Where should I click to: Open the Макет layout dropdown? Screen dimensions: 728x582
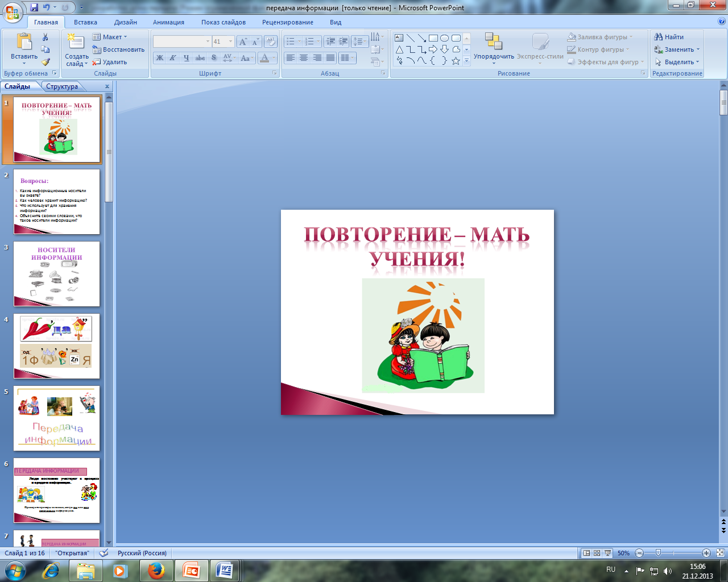click(x=110, y=37)
